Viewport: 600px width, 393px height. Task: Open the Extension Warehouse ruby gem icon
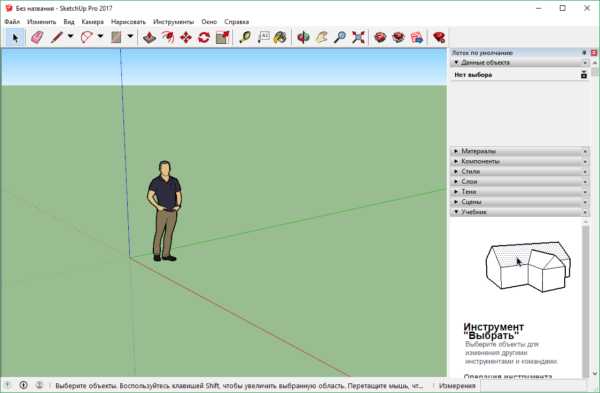[x=439, y=38]
